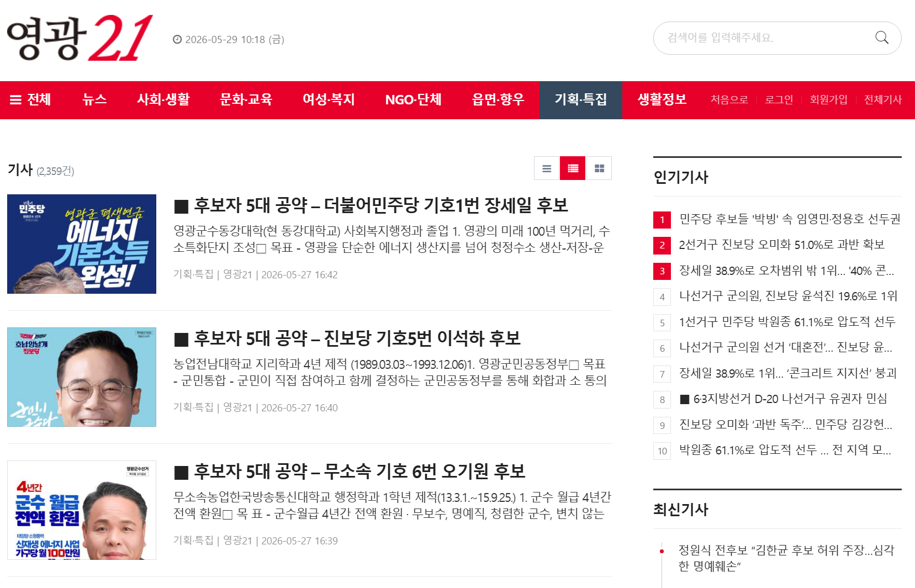Click the date 2026-05-27 16:39 byline
Viewport: 915px width, 588px height.
point(299,541)
